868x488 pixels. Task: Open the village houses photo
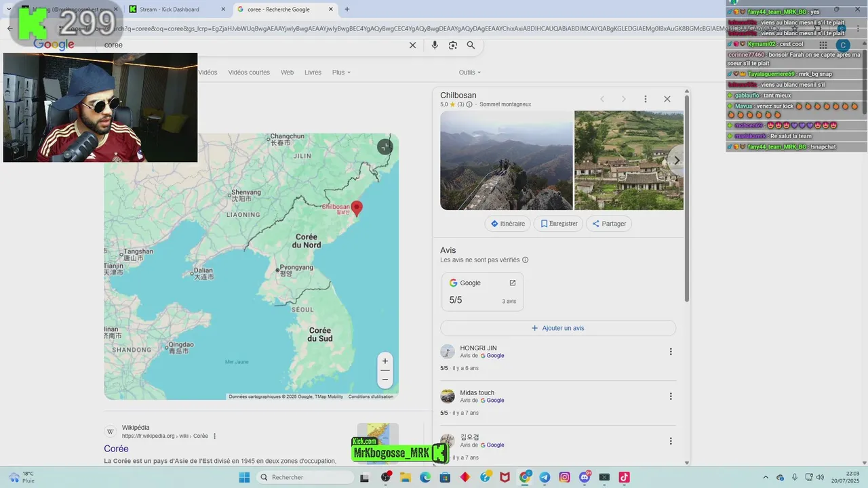[629, 161]
